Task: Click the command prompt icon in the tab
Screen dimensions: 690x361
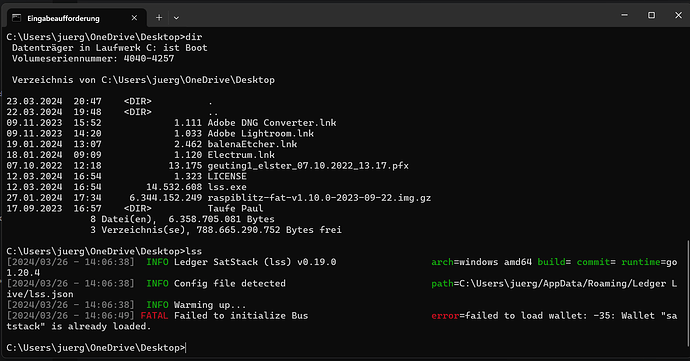Action: pos(17,18)
